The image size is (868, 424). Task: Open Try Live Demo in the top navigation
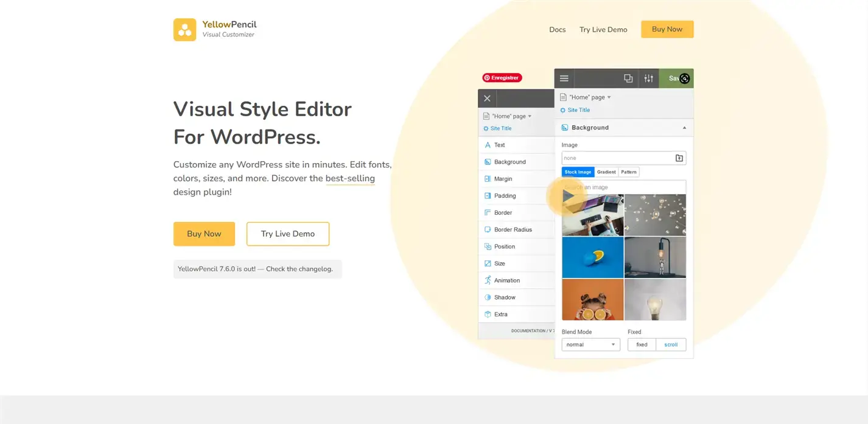click(603, 29)
